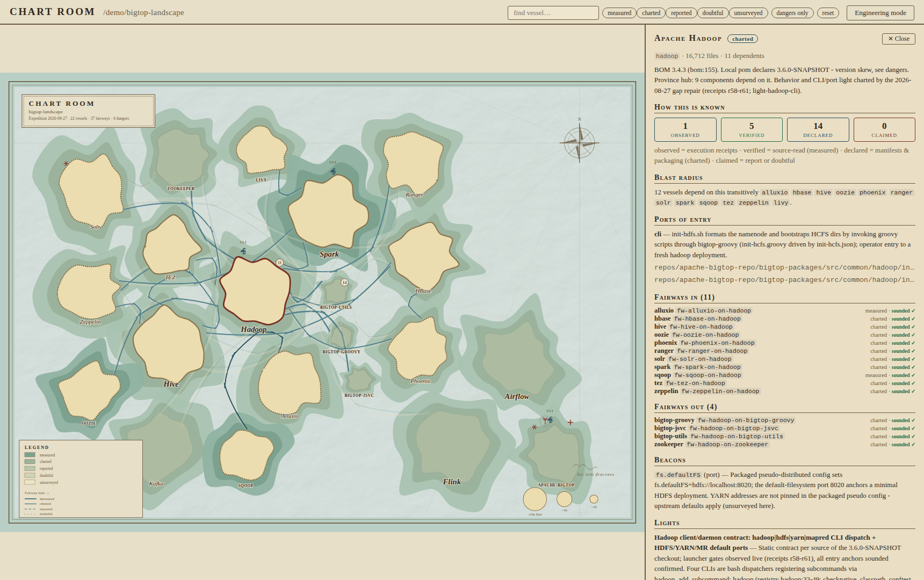Open the livy chip under Blast Radius
Viewport: 924px width, 580px height.
[x=781, y=202]
